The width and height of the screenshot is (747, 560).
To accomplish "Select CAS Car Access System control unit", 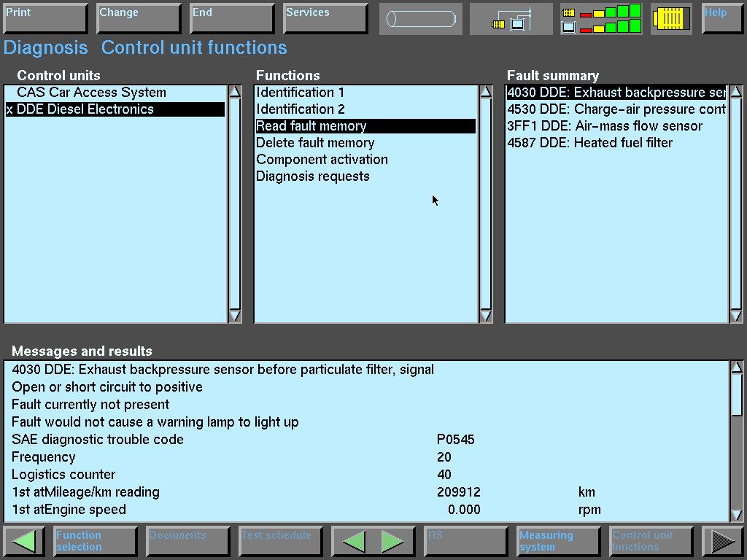I will (x=91, y=93).
